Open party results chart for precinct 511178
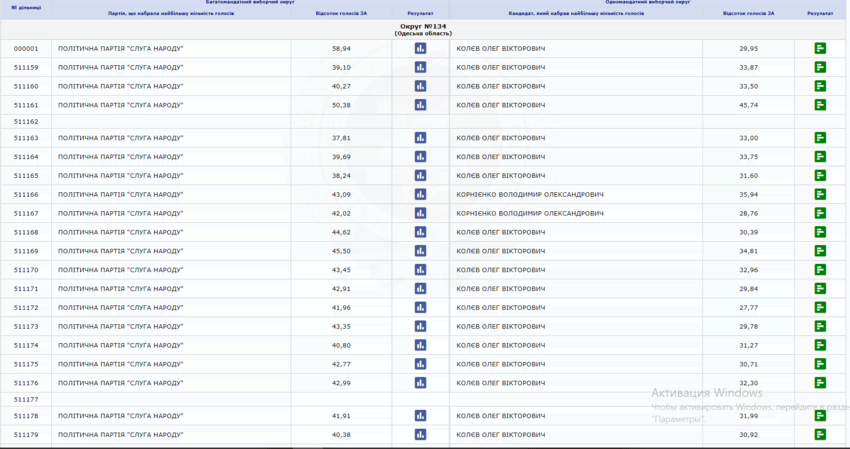Screen dimensions: 850x449 click(x=420, y=416)
